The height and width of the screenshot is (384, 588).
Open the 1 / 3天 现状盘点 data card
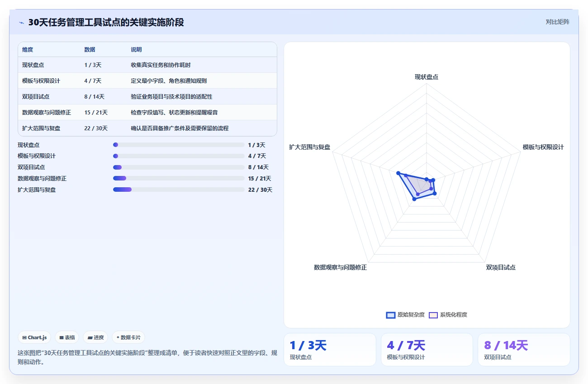tap(330, 350)
